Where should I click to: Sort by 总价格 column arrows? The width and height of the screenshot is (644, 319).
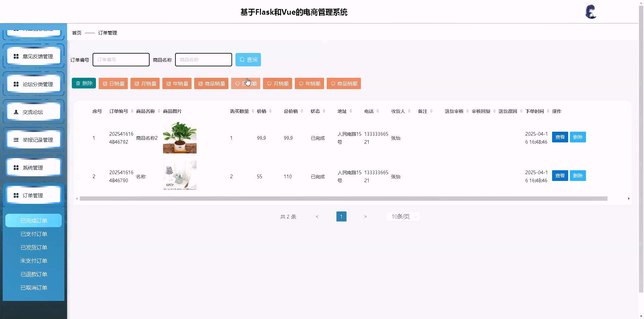coord(302,111)
